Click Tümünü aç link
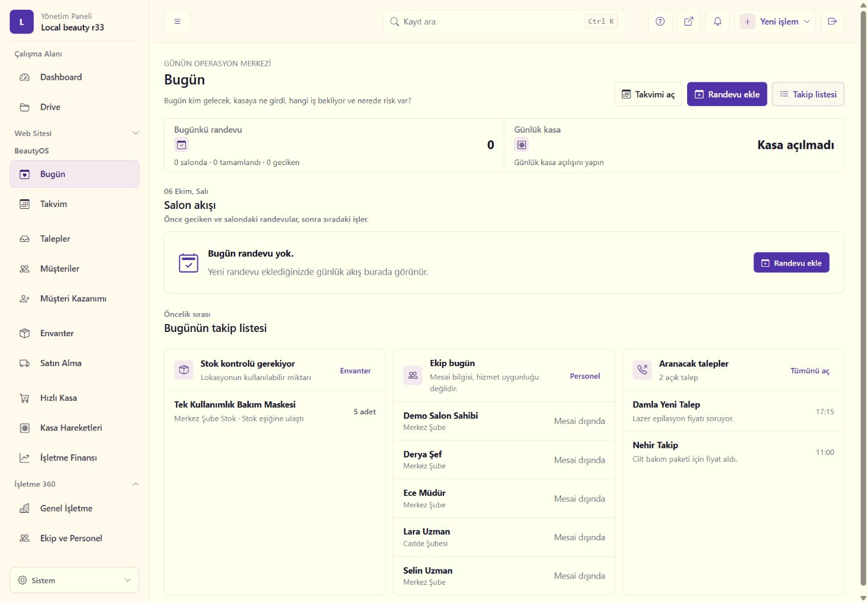 [810, 370]
